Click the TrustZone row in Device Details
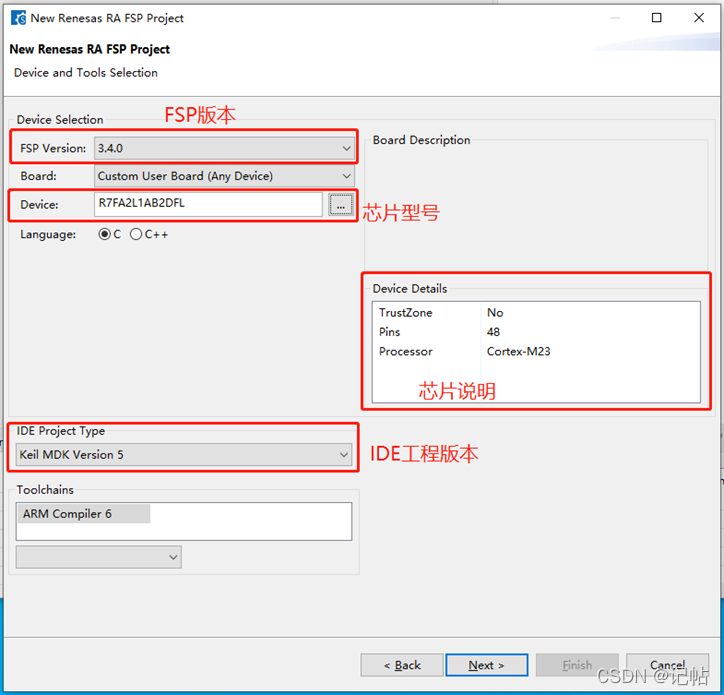The image size is (724, 695). click(536, 313)
